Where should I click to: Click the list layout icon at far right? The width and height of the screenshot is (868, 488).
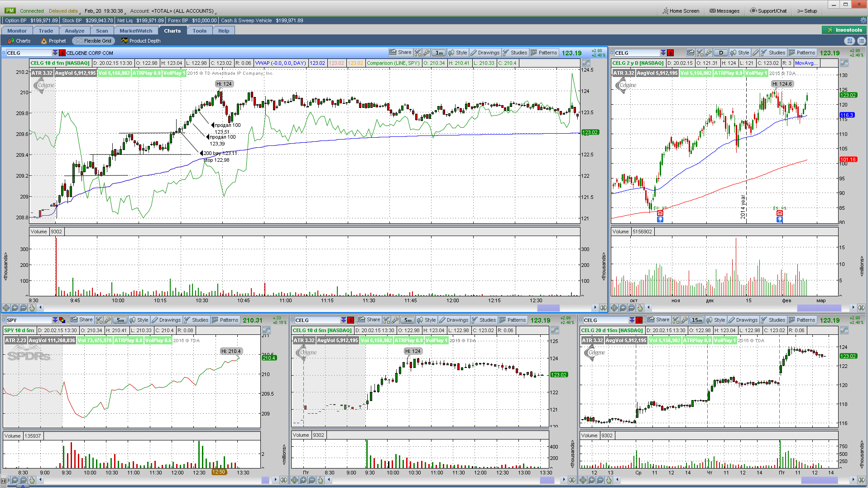tap(861, 41)
